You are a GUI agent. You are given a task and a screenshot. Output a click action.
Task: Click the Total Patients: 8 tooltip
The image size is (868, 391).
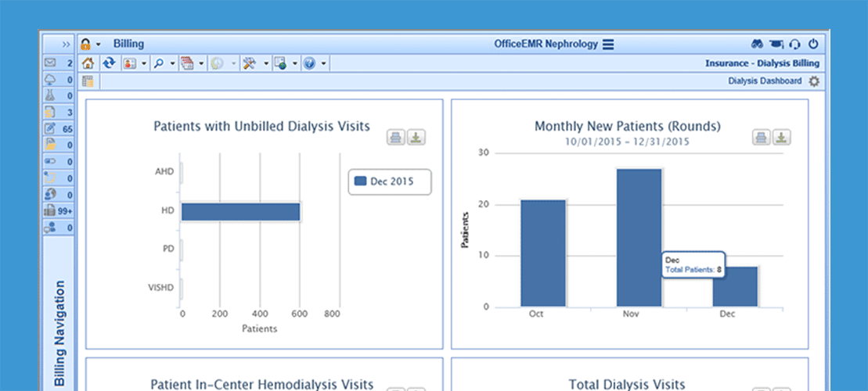tap(693, 264)
